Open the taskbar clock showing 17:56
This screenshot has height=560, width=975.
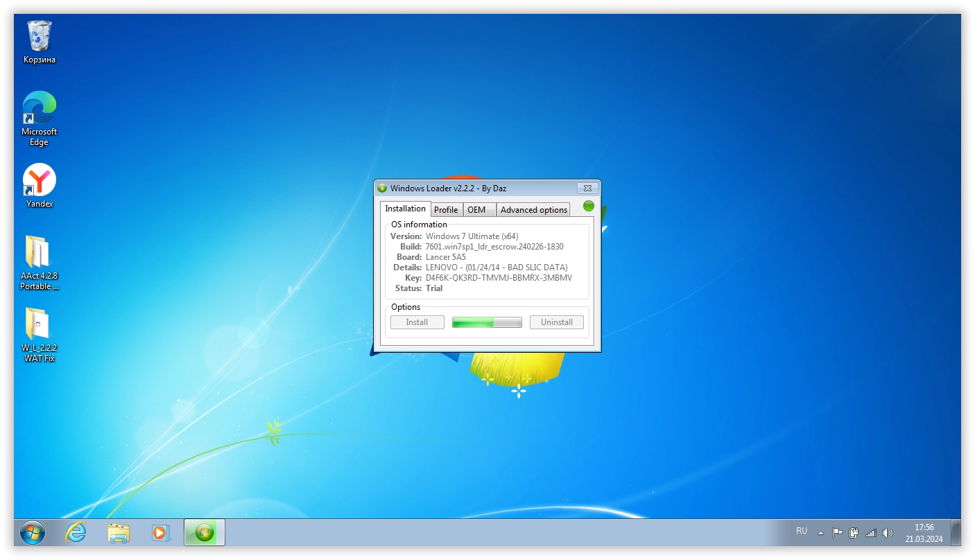[924, 532]
